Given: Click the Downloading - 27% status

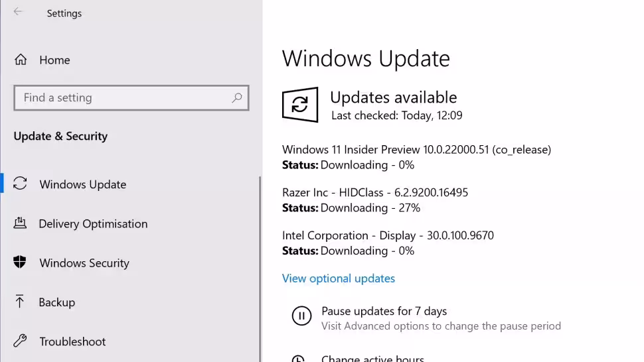Looking at the screenshot, I should pos(370,208).
